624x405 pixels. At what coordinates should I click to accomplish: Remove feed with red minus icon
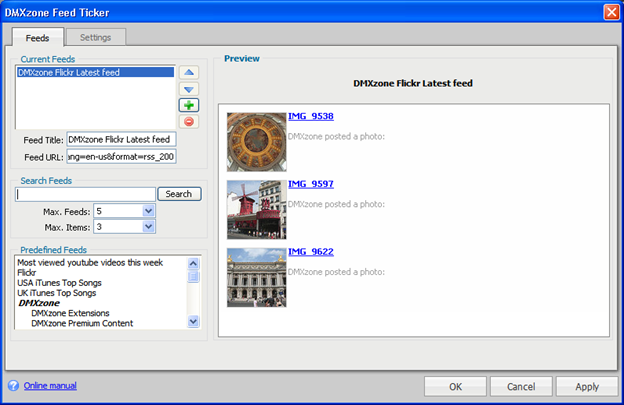(x=189, y=121)
